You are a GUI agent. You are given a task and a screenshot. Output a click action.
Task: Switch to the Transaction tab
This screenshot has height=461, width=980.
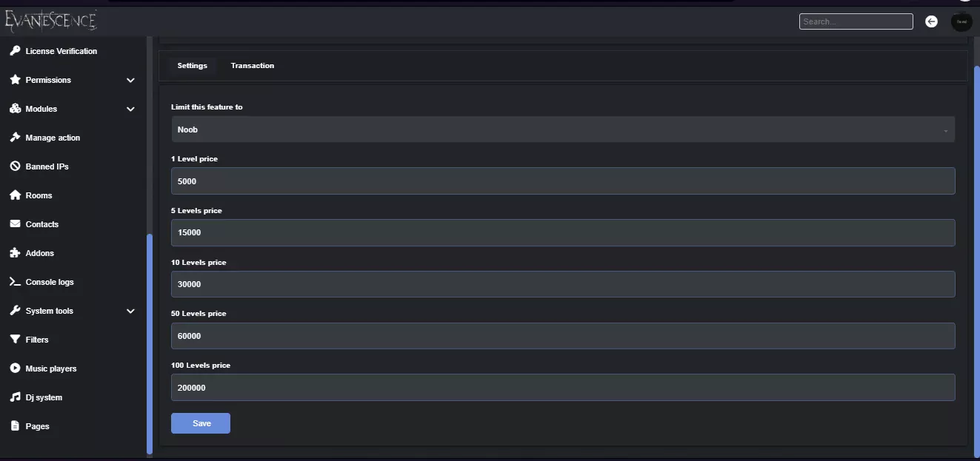click(252, 66)
